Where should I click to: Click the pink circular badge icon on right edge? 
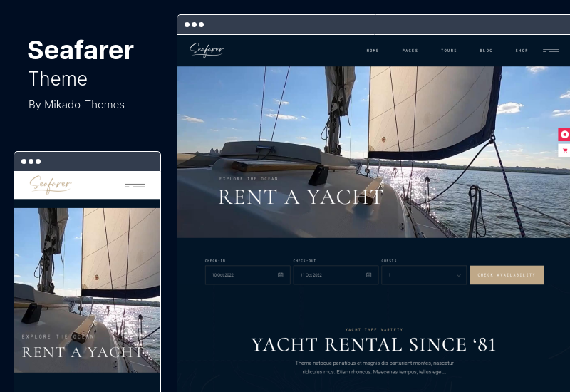[x=564, y=135]
